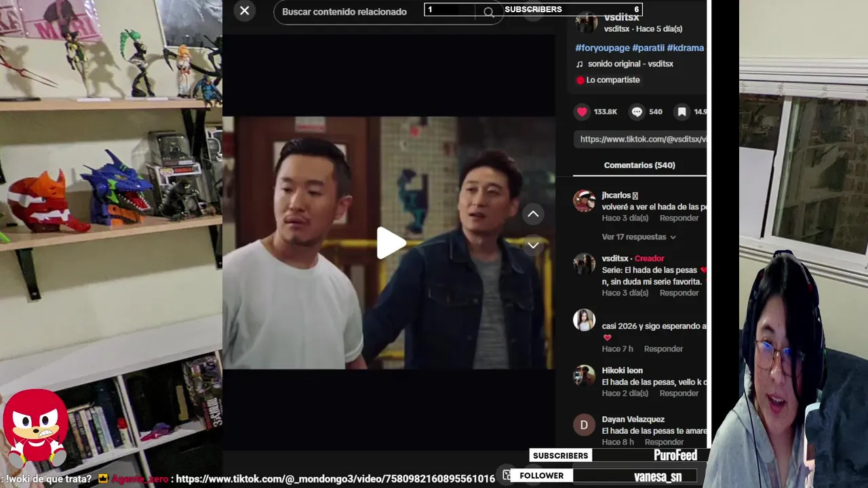The height and width of the screenshot is (488, 868).
Task: Open the #foryoupage hashtag
Action: (x=602, y=48)
